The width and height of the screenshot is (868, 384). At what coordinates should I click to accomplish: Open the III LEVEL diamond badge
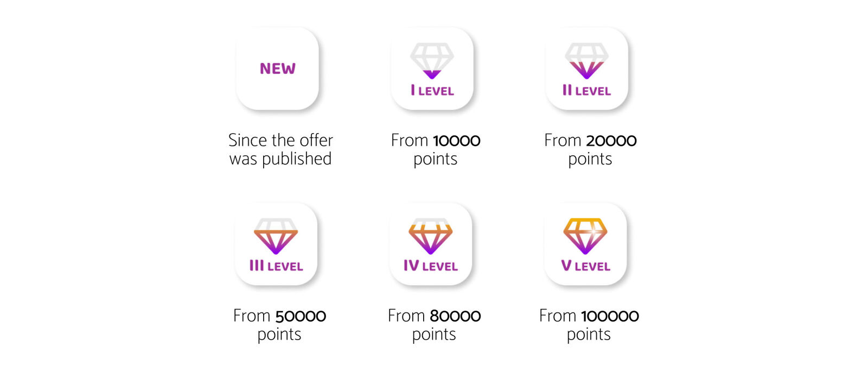276,244
